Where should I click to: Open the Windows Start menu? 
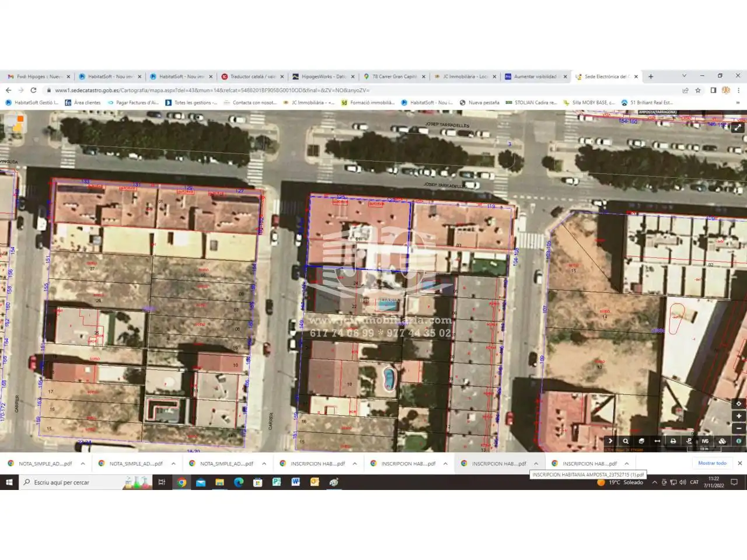[9, 482]
